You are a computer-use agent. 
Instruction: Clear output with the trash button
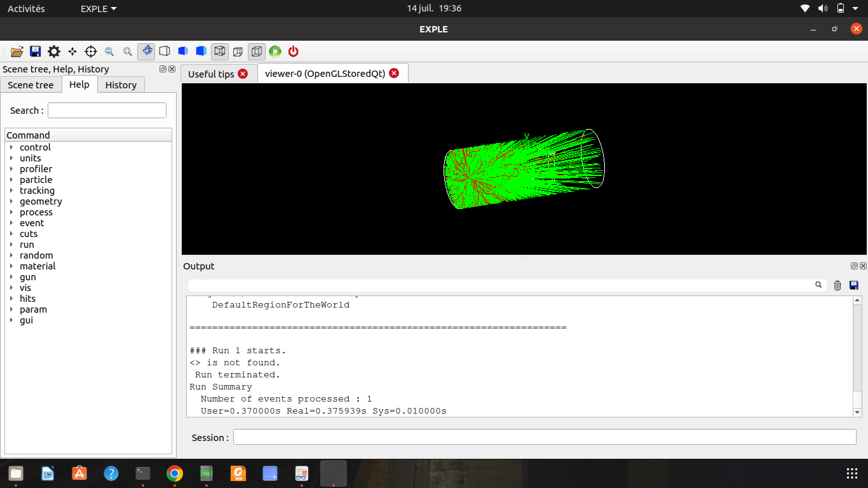pos(837,285)
